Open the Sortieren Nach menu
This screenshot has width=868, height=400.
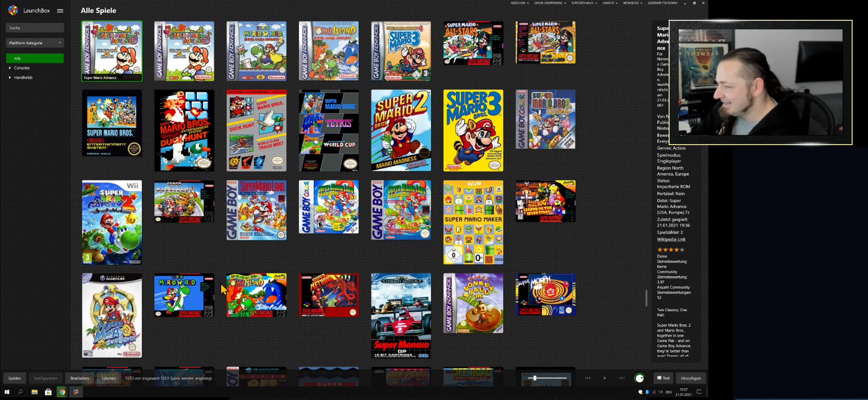584,3
